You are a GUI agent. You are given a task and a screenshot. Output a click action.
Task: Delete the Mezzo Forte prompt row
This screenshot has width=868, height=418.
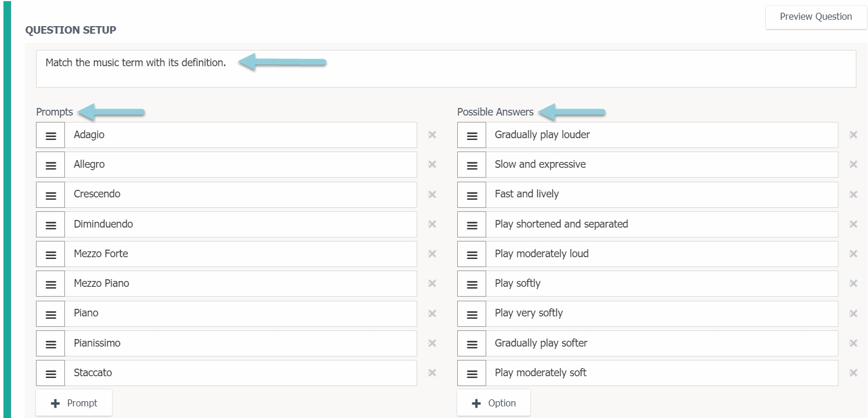pyautogui.click(x=432, y=254)
